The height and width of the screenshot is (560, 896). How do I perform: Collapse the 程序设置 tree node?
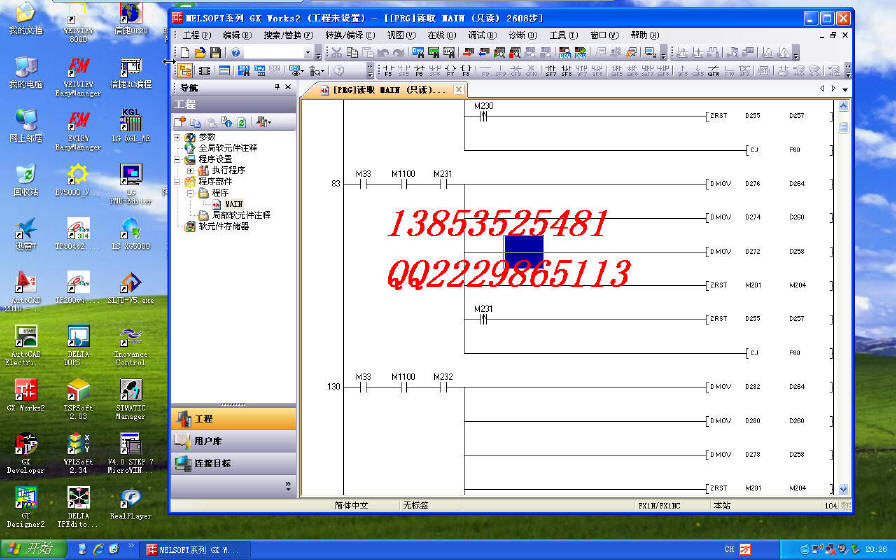pos(178,159)
